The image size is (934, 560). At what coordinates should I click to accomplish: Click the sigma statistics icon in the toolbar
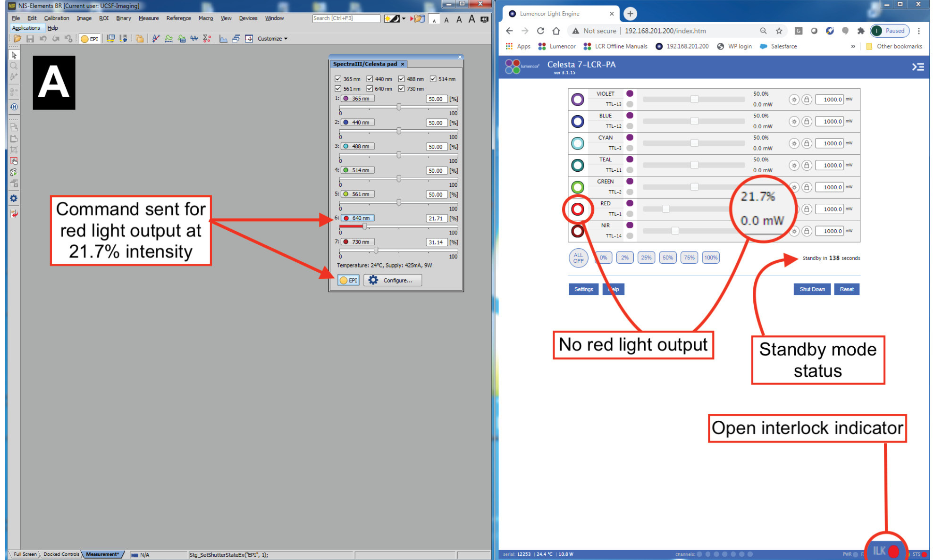point(206,39)
